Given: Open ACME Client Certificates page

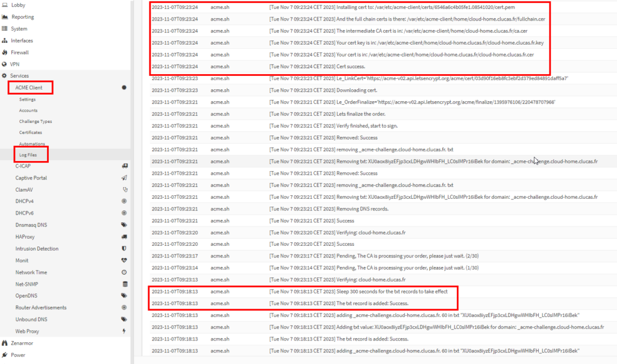Looking at the screenshot, I should pos(30,132).
